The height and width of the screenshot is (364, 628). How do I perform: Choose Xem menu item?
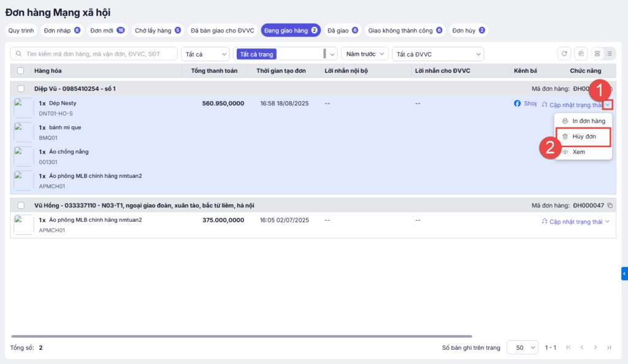point(584,152)
